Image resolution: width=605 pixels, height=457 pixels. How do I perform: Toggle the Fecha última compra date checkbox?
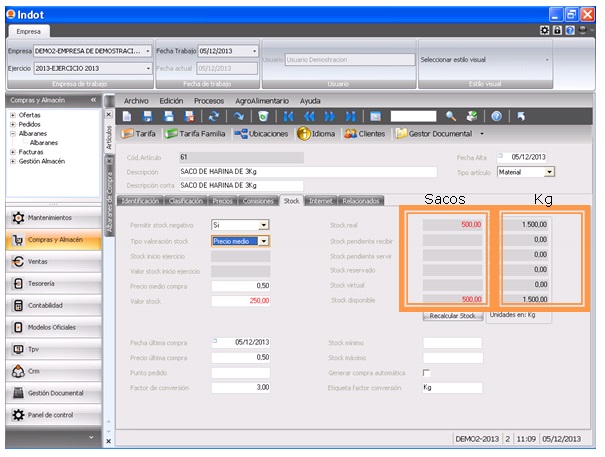(x=215, y=343)
